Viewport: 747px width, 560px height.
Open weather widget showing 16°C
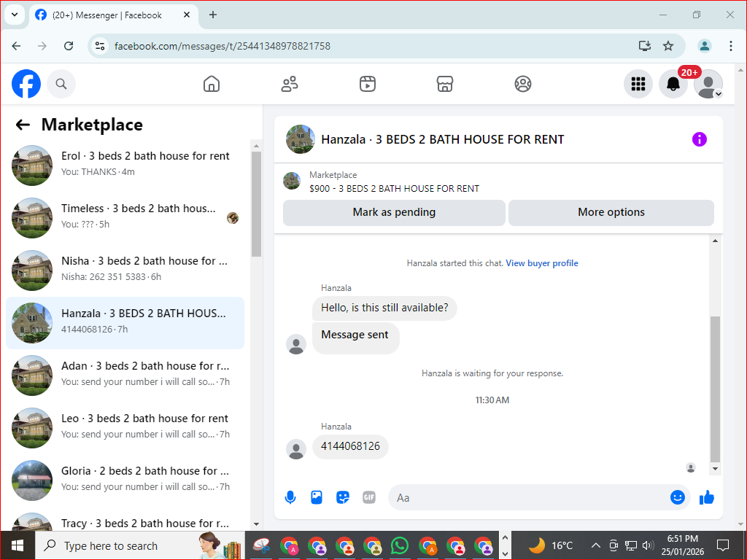tap(551, 545)
